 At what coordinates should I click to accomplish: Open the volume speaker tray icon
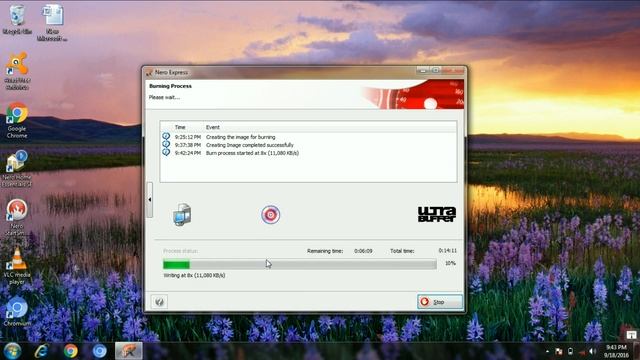click(x=593, y=351)
